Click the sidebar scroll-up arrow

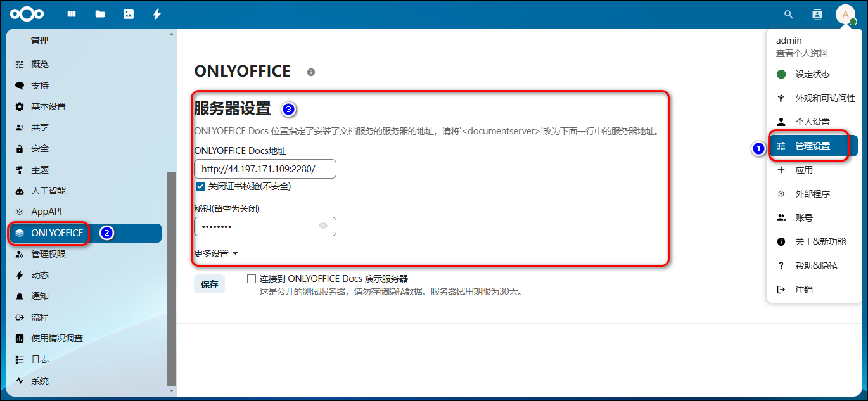click(170, 34)
